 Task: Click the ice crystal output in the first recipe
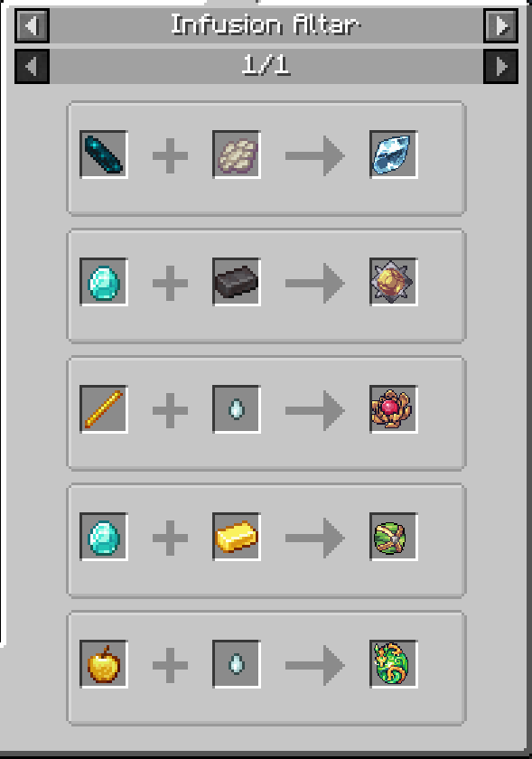393,155
